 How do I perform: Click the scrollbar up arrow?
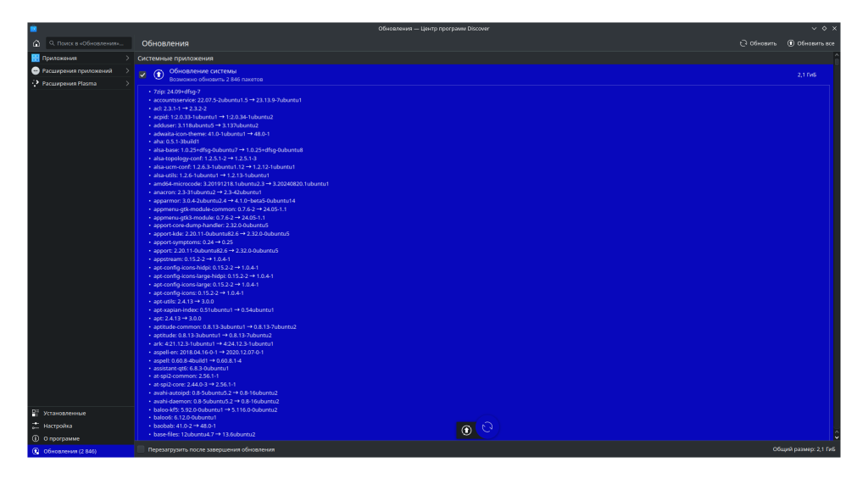[x=837, y=55]
